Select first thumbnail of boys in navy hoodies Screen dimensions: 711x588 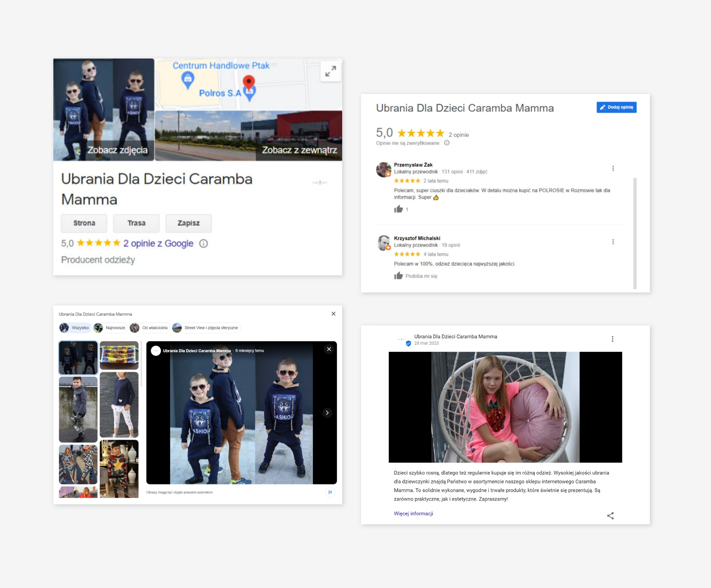click(x=78, y=358)
